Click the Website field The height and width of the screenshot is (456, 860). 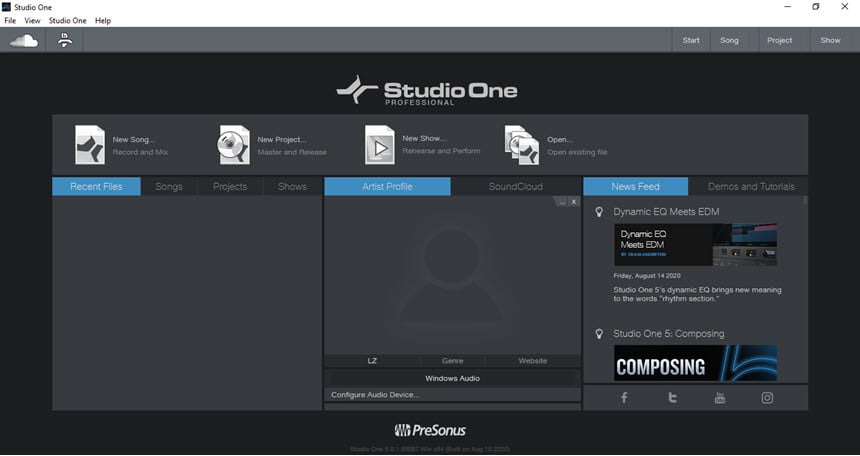point(533,361)
